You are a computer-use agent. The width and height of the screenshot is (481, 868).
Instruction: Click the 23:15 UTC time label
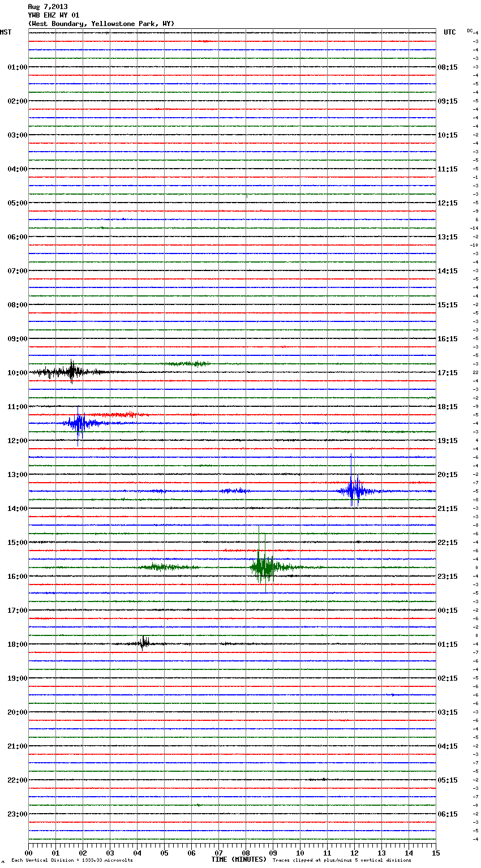tap(448, 577)
